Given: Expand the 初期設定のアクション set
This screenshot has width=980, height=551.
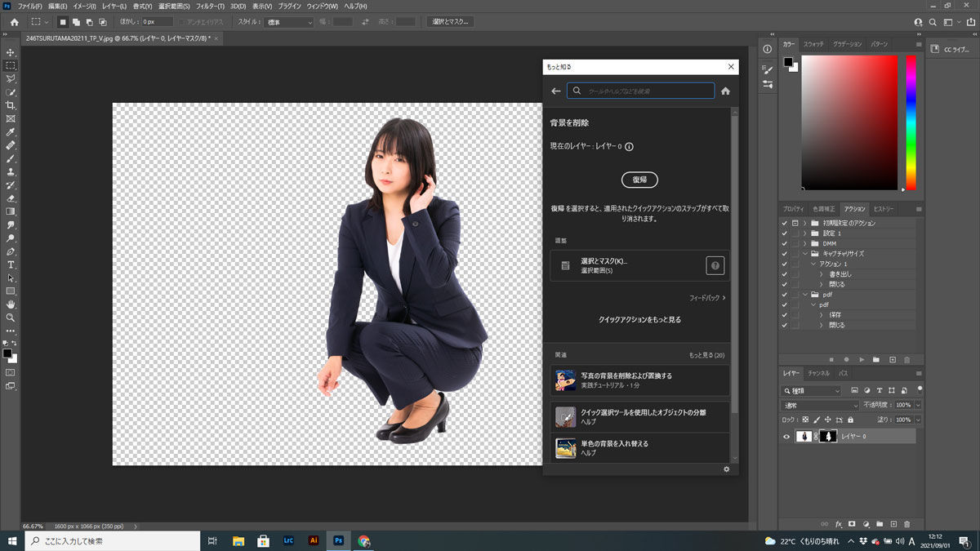Looking at the screenshot, I should coord(804,223).
